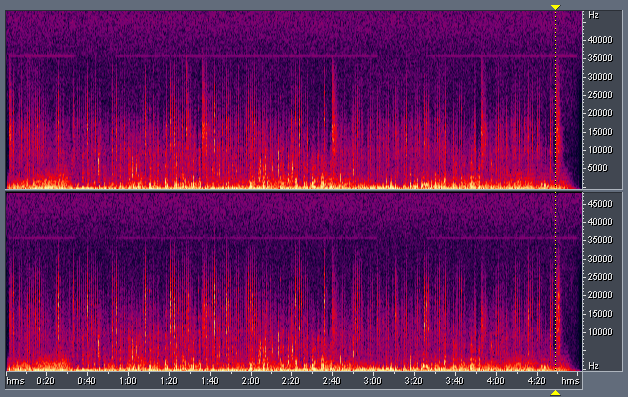The height and width of the screenshot is (397, 628).
Task: Click the 4:00 mark on the time ruler
Action: point(495,381)
